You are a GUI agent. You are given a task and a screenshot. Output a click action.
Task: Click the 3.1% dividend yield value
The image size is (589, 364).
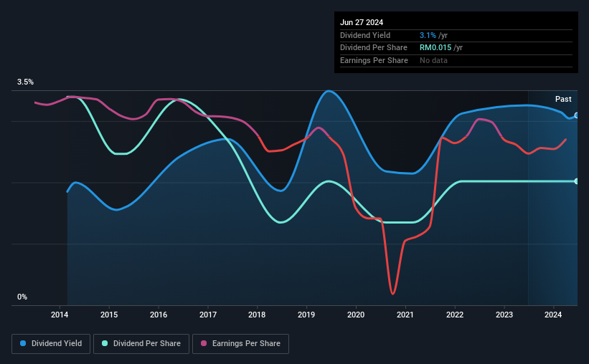point(428,35)
